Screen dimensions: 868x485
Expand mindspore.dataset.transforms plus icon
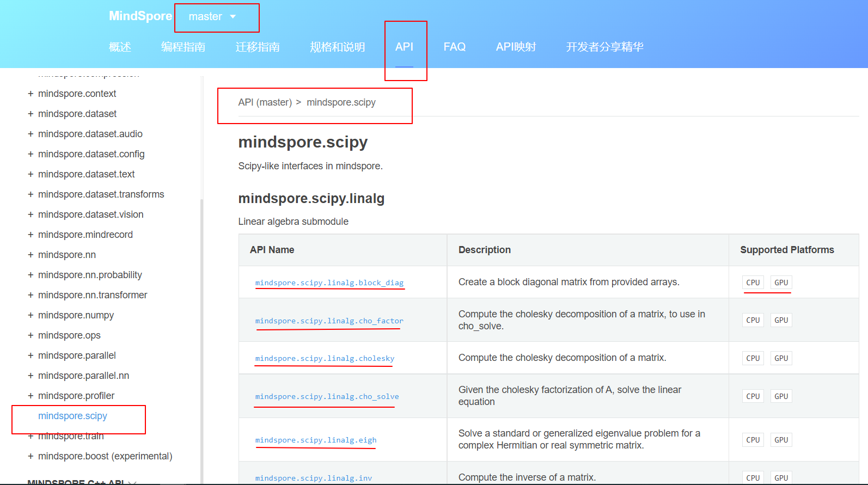(x=30, y=194)
